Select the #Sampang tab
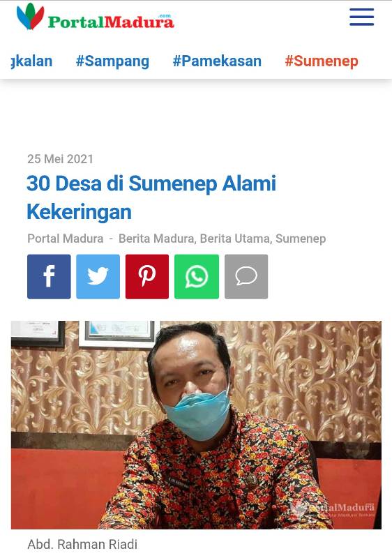Viewport: 392px width, 558px height. 112,61
